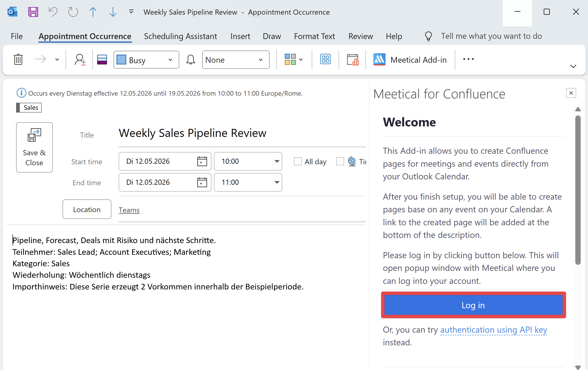
Task: Click the time zones globe icon
Action: (352, 161)
